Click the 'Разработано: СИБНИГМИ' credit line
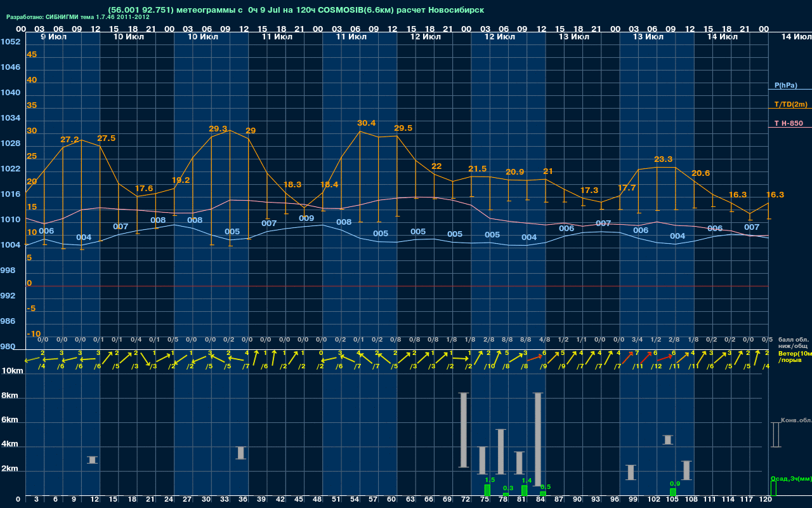The width and height of the screenshot is (812, 508). point(78,17)
